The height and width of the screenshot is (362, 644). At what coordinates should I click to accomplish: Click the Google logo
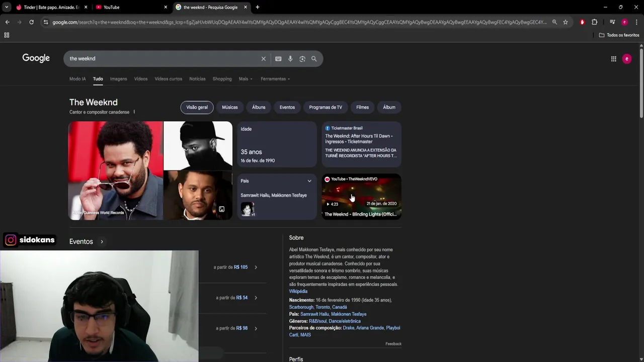coord(36,58)
